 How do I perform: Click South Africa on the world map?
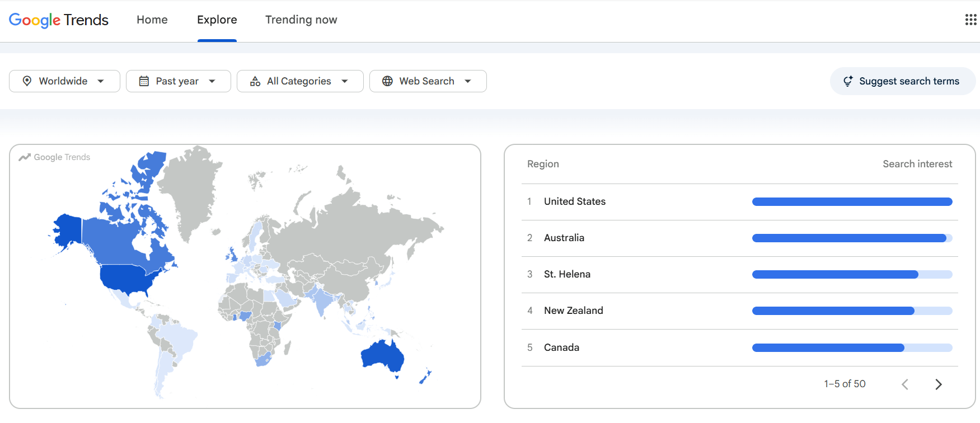[x=263, y=359]
